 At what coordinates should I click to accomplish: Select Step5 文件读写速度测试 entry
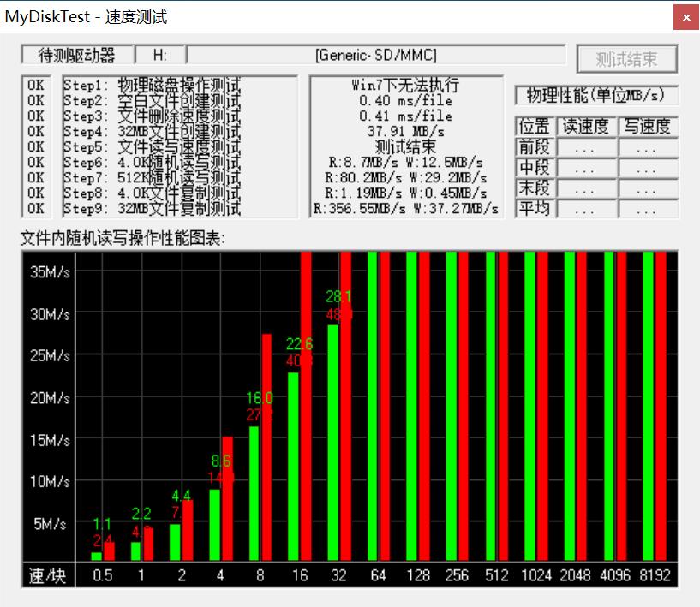152,147
